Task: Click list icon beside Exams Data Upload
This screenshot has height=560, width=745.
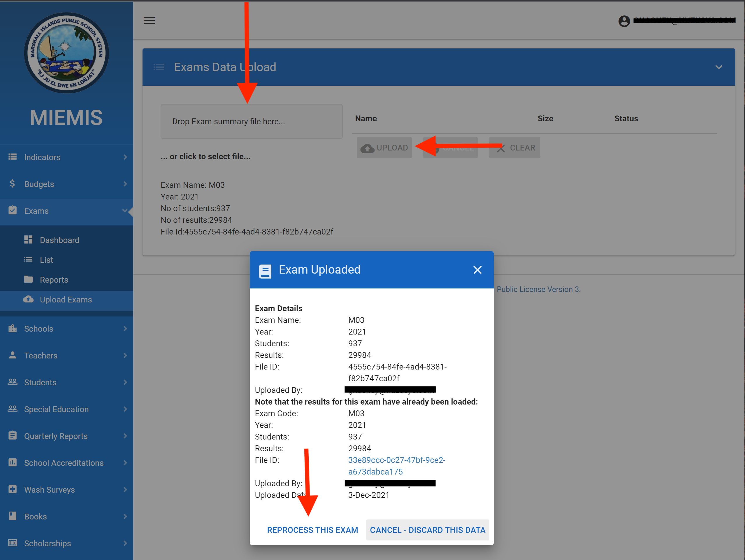Action: coord(159,67)
